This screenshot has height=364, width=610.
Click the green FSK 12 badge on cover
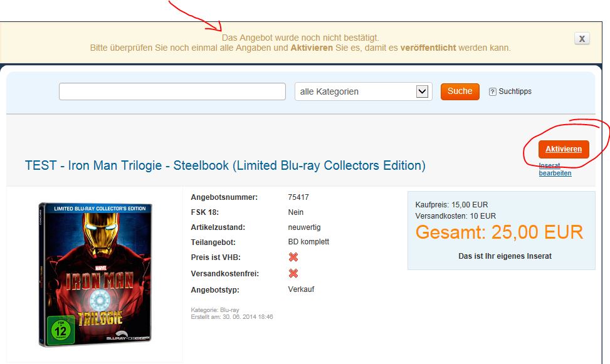pyautogui.click(x=61, y=330)
